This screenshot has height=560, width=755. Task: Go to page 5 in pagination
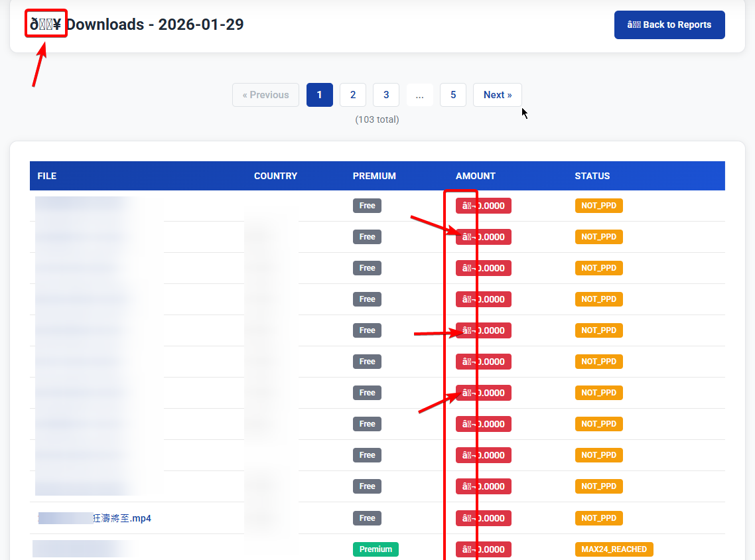(453, 95)
